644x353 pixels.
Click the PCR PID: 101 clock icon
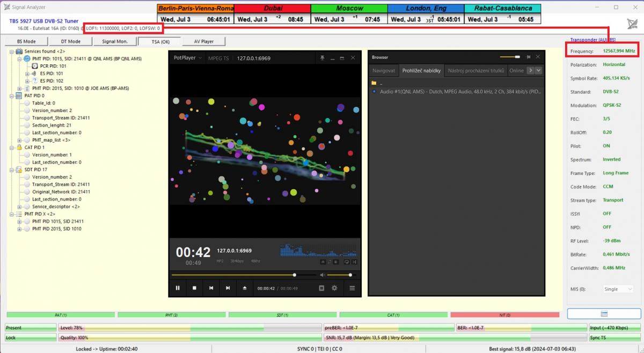[x=35, y=66]
